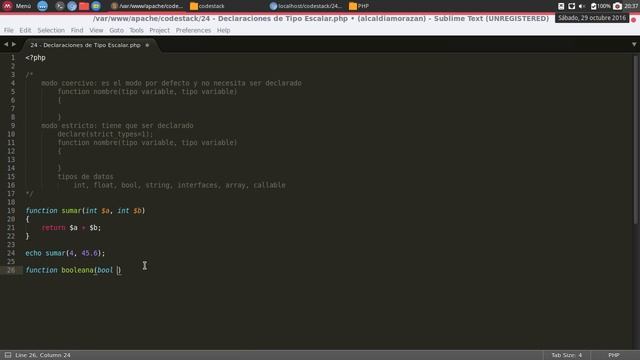Click the 'modo coercive' comment line
Screen dimensions: 640x360
click(x=171, y=83)
